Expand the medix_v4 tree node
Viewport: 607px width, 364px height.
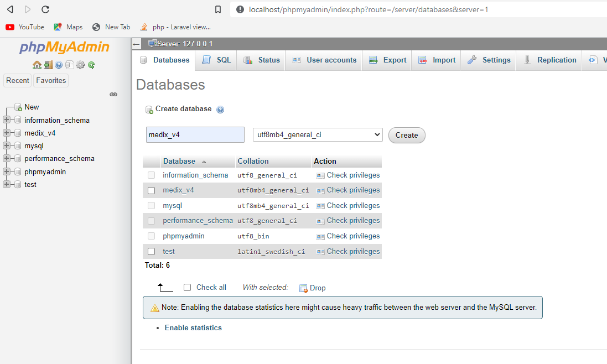[7, 133]
